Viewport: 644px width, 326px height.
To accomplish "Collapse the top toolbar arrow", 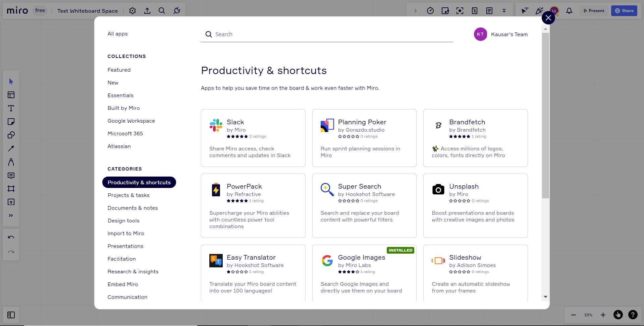I will (416, 11).
